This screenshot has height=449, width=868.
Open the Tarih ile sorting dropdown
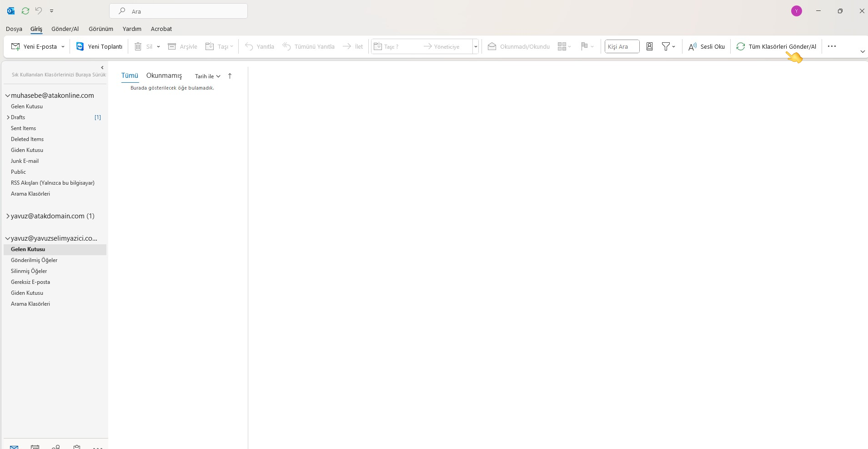[x=207, y=76]
